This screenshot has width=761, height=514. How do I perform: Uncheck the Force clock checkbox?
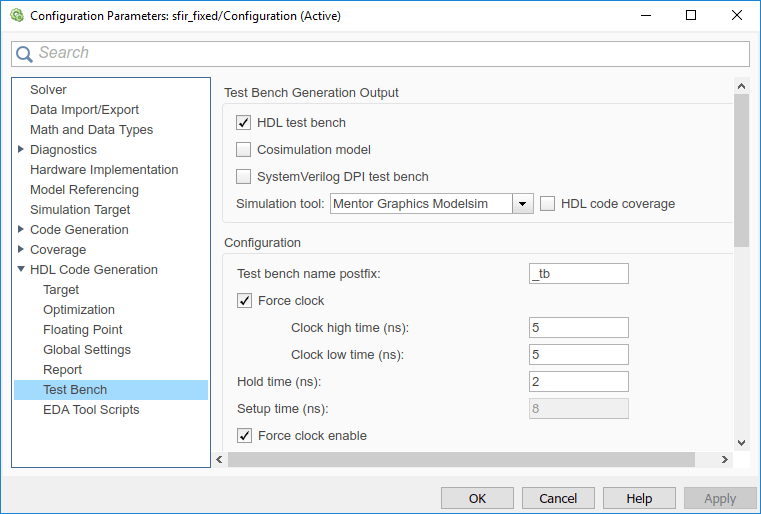coord(244,301)
